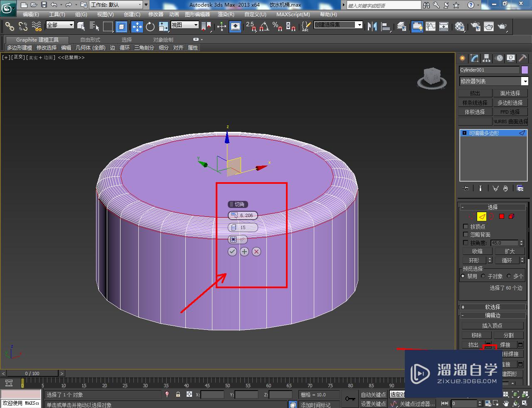
Task: Choose the Rectangular Selection Region tool
Action: click(108, 27)
